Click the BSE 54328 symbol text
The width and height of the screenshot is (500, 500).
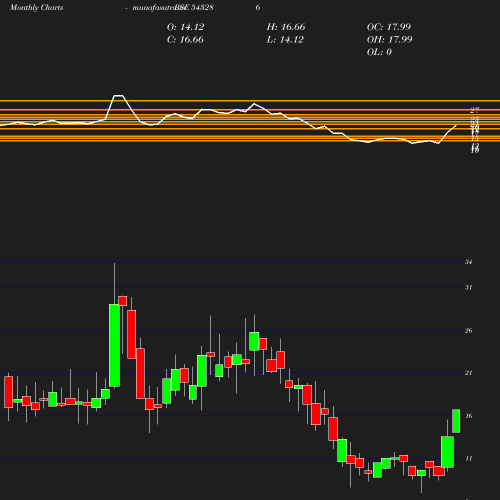[194, 7]
